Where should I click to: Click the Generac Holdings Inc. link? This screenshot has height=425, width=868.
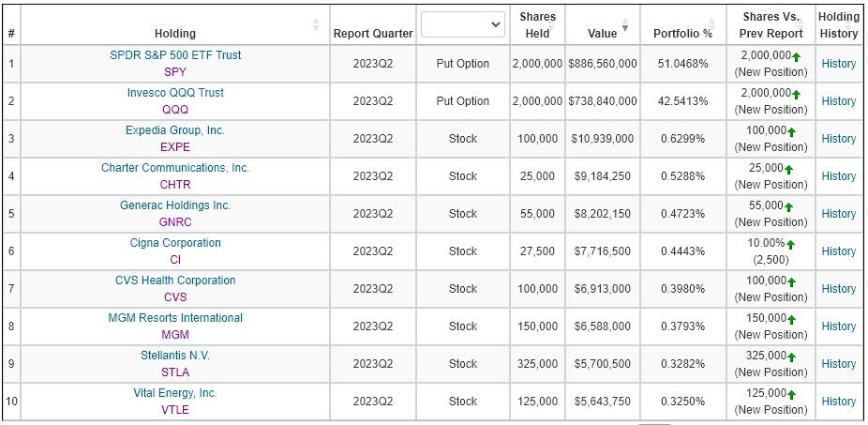[x=175, y=205]
